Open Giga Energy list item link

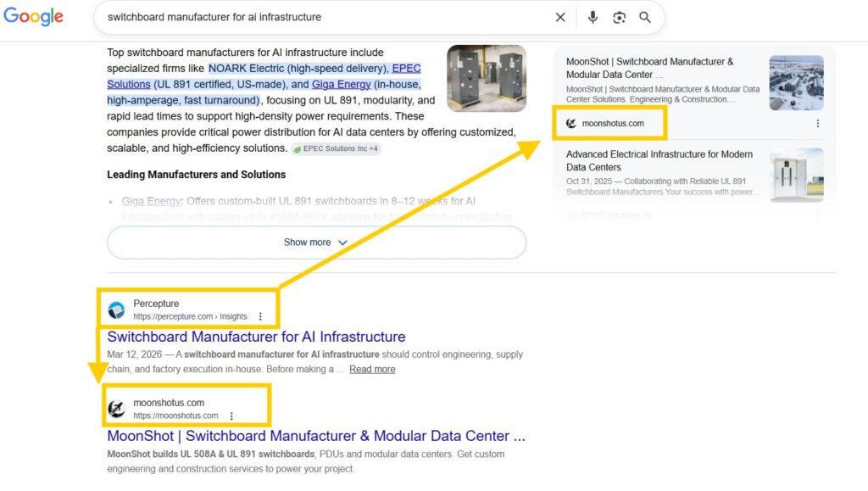151,201
